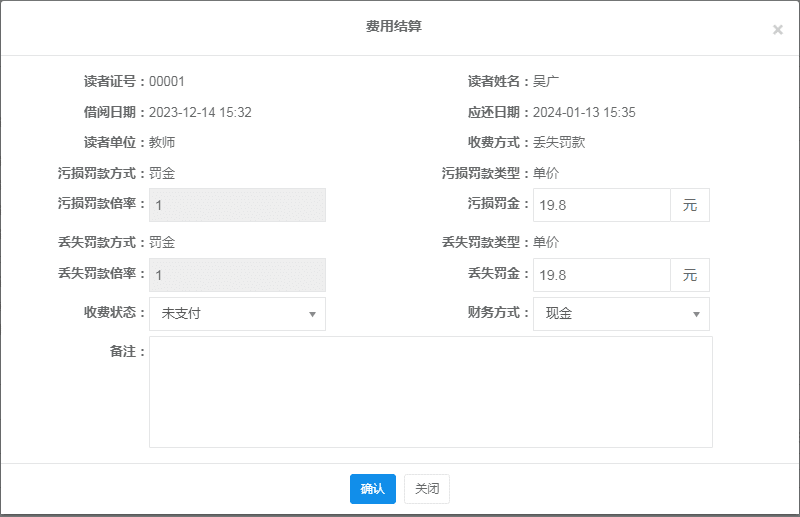Expand the 财务方式 dropdown showing 现金
This screenshot has width=800, height=517.
click(620, 314)
